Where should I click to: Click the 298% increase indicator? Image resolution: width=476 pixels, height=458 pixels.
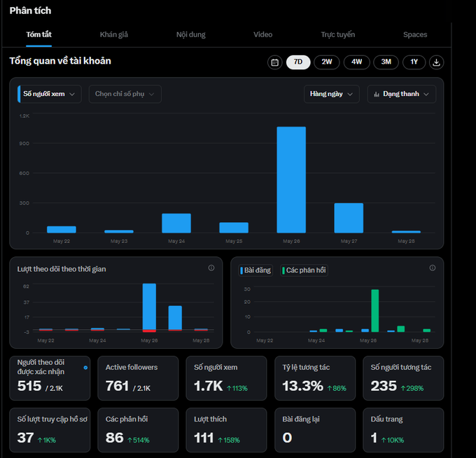click(412, 389)
